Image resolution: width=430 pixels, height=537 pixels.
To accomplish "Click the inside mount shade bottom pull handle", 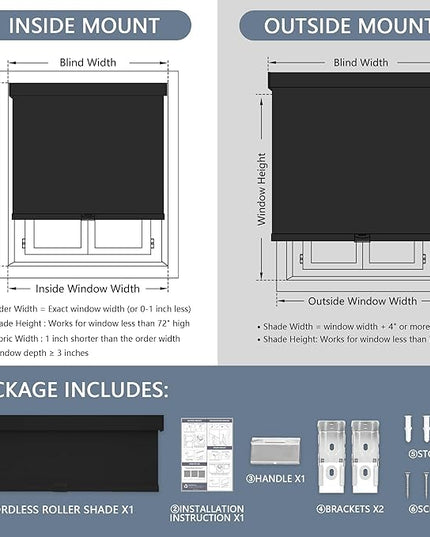I will click(x=88, y=216).
